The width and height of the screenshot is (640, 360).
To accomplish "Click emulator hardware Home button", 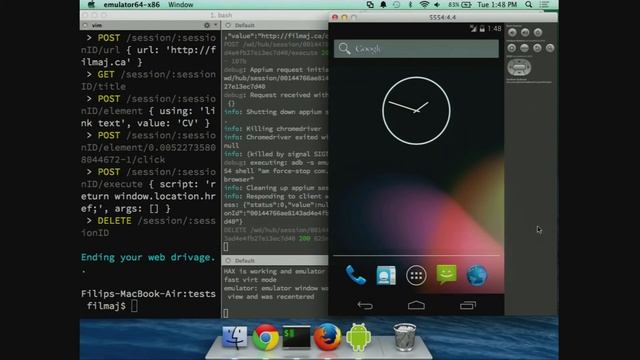I will (511, 48).
